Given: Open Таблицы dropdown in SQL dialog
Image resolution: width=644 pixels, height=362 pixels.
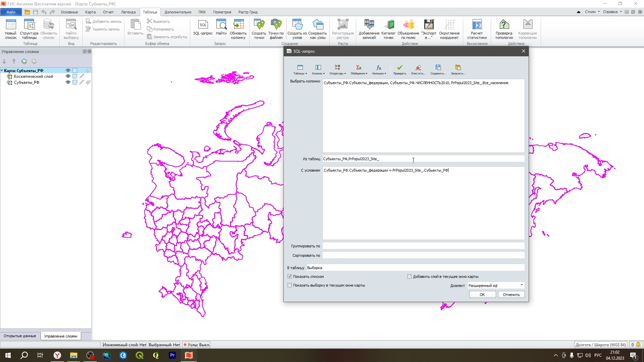Looking at the screenshot, I should click(300, 69).
